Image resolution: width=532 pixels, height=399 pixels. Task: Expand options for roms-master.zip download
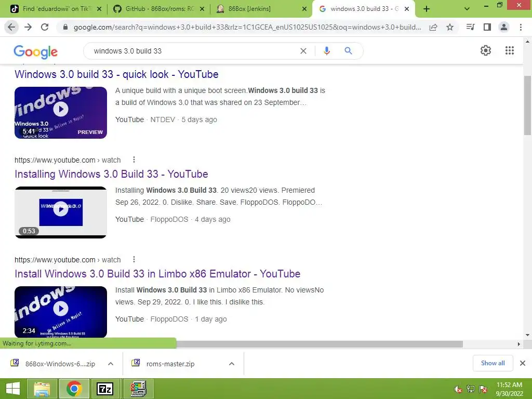coord(232,364)
